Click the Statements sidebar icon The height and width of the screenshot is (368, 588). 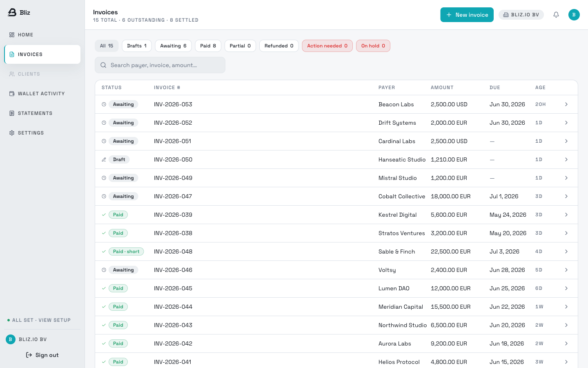(x=12, y=113)
